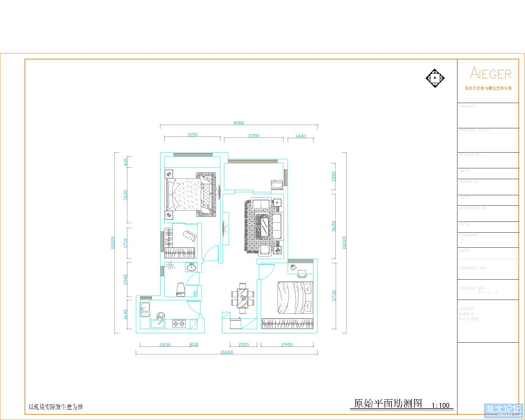Select the desk chair in second bedroom
Image resolution: width=525 pixels, height=420 pixels.
pos(302,274)
